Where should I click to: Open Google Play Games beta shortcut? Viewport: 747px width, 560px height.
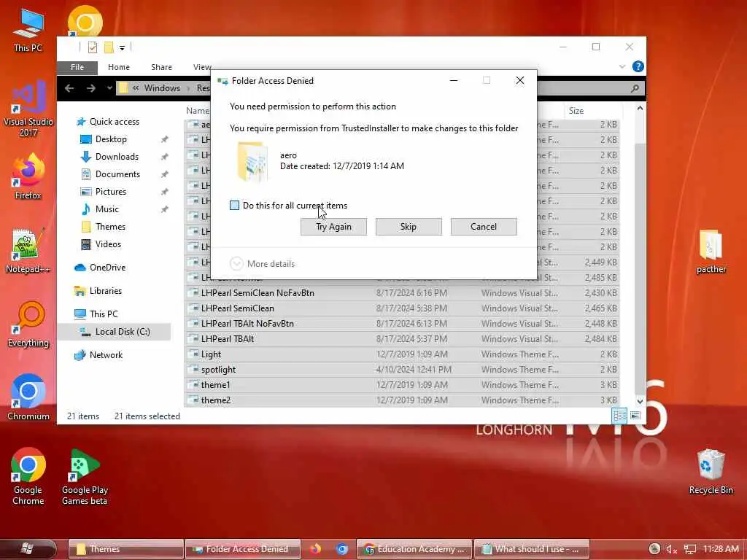pyautogui.click(x=85, y=476)
